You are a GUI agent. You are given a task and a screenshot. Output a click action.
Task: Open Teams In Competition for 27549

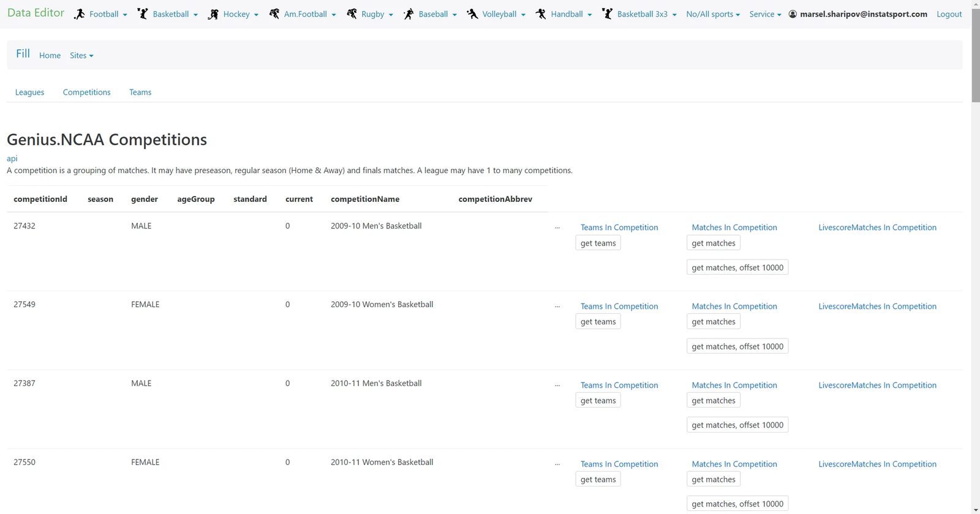tap(619, 307)
